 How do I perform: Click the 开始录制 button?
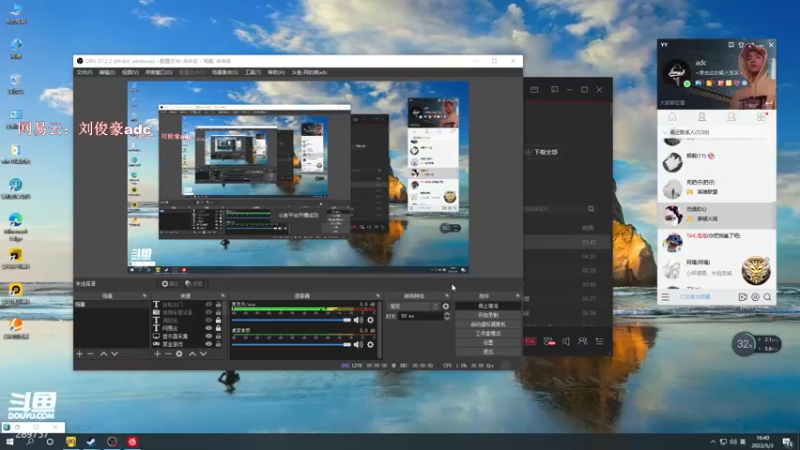[488, 315]
